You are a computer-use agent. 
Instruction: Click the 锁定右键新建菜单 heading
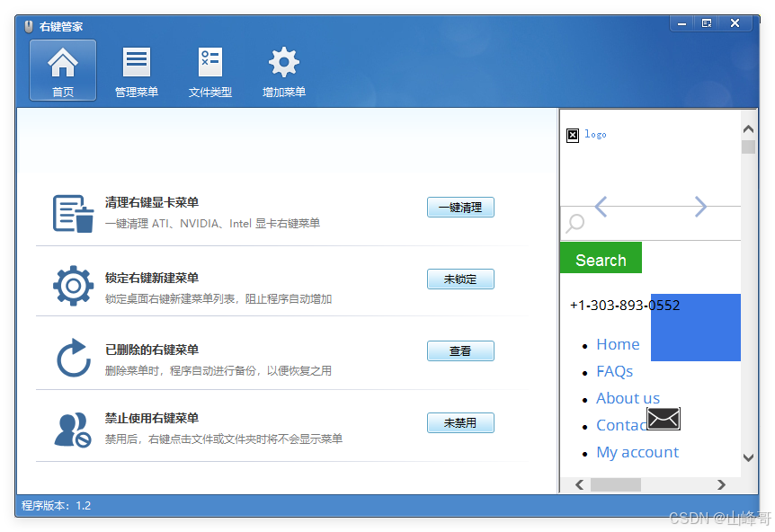(x=152, y=278)
